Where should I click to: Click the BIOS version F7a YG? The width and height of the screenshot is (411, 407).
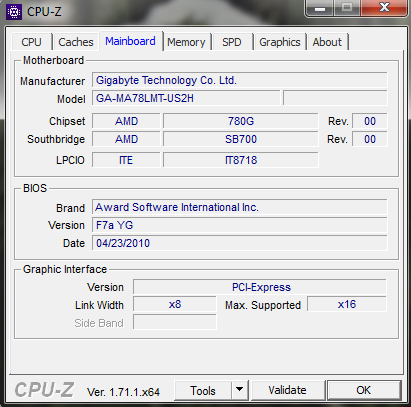click(x=240, y=225)
